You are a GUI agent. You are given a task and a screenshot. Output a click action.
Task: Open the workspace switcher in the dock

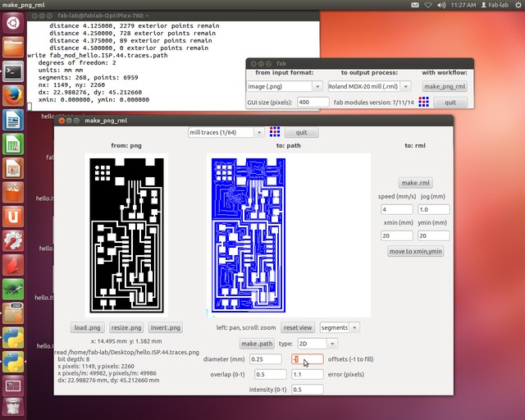pyautogui.click(x=13, y=386)
